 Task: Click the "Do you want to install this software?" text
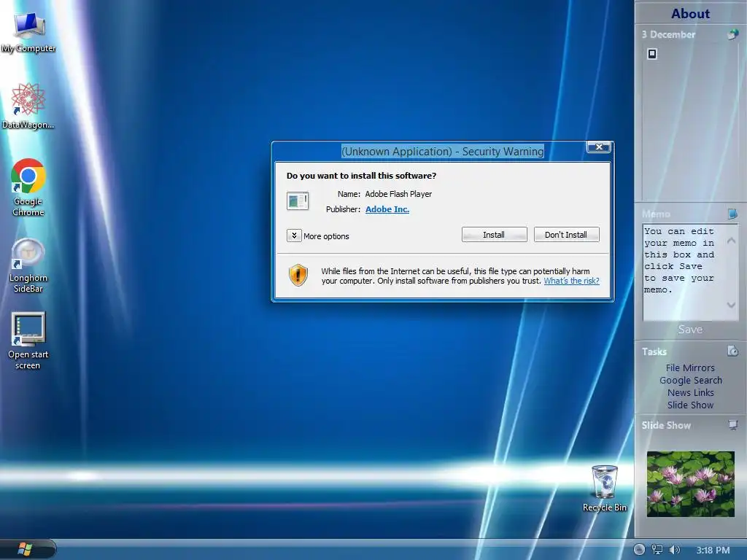point(361,176)
